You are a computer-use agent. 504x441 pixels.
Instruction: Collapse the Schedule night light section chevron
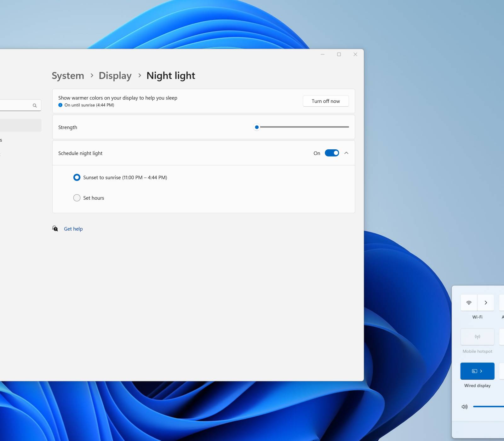346,153
